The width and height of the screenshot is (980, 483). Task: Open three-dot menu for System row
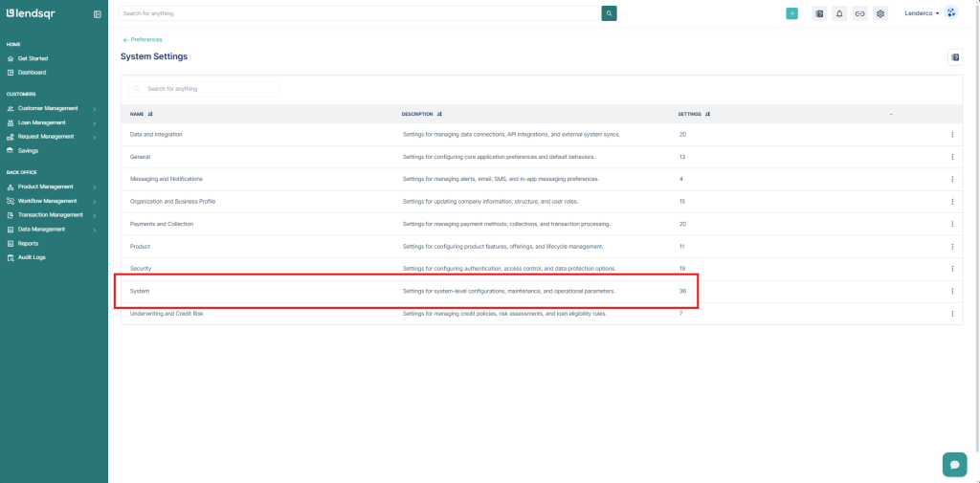pos(952,291)
